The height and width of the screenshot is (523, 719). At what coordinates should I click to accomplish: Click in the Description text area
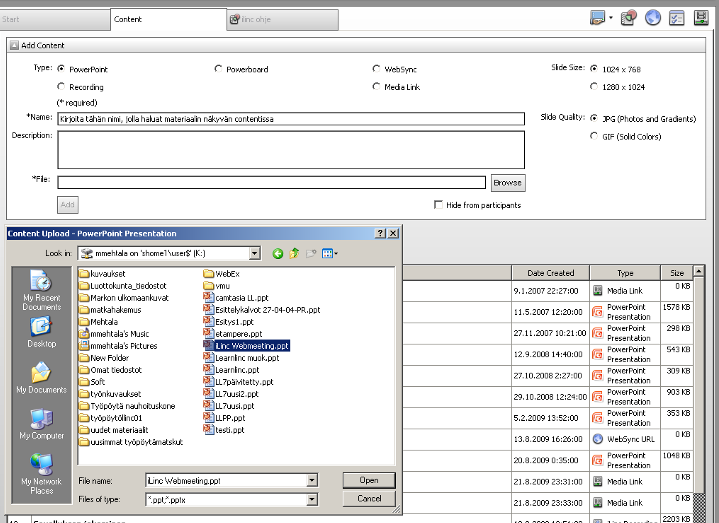click(291, 150)
